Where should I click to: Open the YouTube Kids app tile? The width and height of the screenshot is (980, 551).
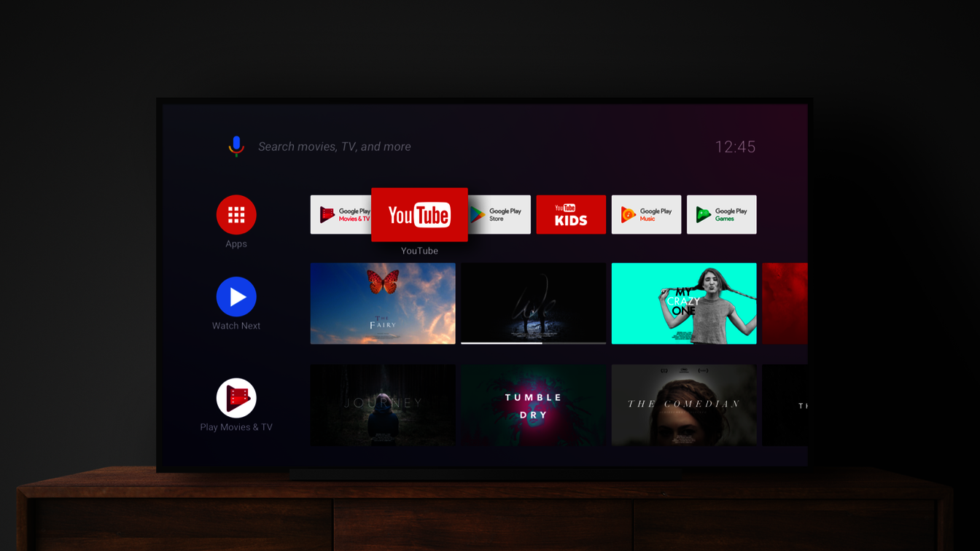tap(571, 214)
